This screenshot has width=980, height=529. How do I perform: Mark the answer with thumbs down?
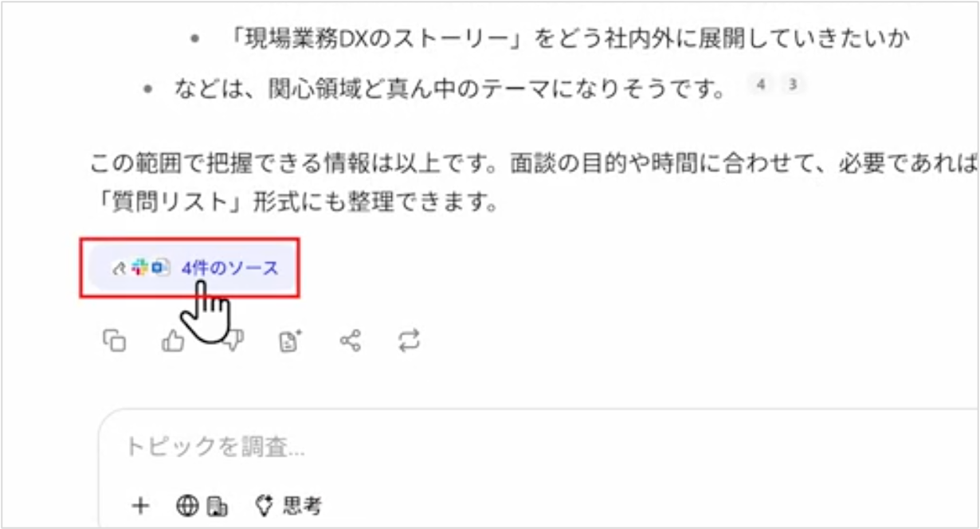point(233,342)
